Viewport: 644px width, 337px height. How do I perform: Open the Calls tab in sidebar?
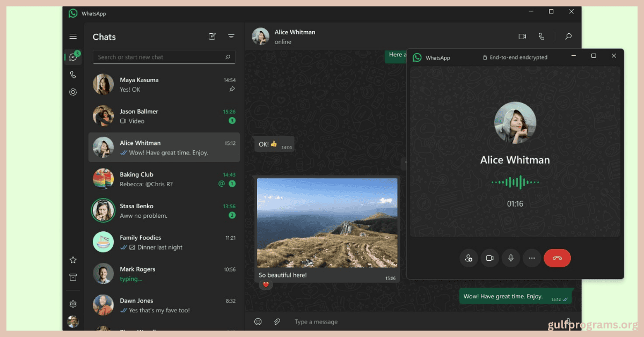pyautogui.click(x=73, y=75)
